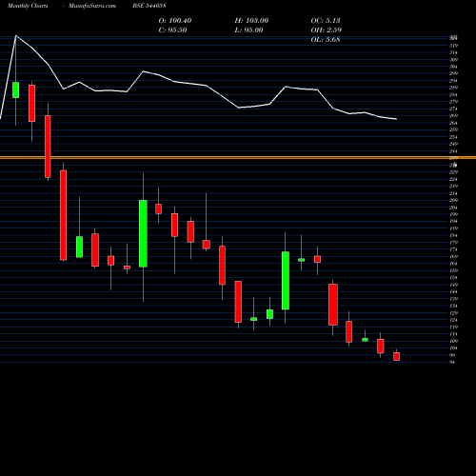Viewport: 476px width, 476px height.
Task: Click the 259 price axis label
Action: coord(453,129)
